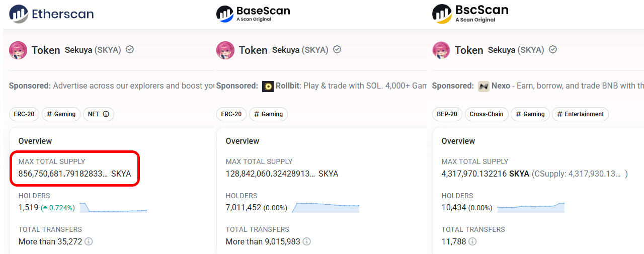This screenshot has height=254, width=644.
Task: Click the BscScan holders sparkline chart
Action: point(531,207)
